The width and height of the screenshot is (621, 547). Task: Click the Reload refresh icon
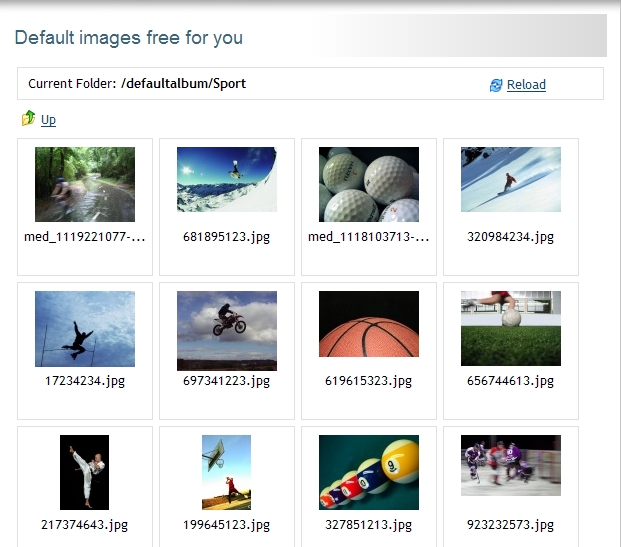click(x=496, y=85)
